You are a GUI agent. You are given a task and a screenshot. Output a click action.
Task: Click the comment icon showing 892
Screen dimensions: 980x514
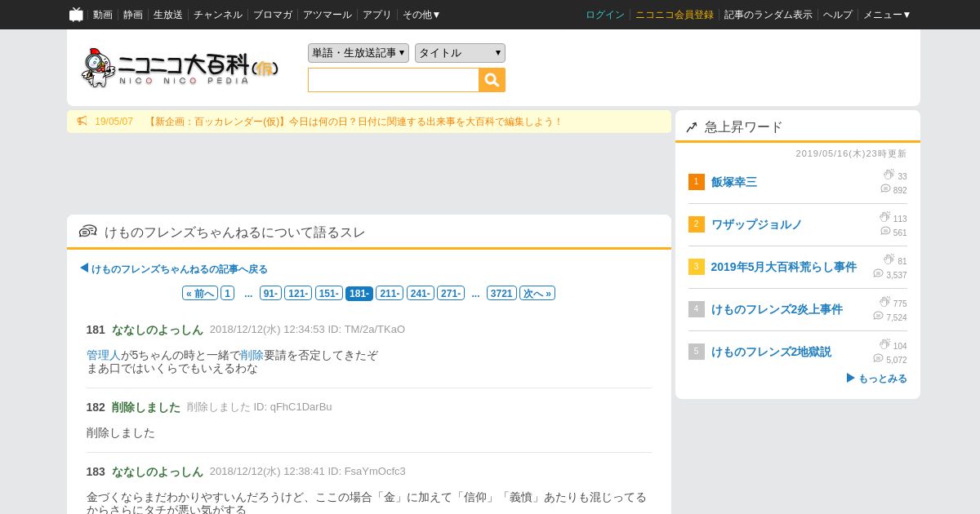tap(885, 189)
